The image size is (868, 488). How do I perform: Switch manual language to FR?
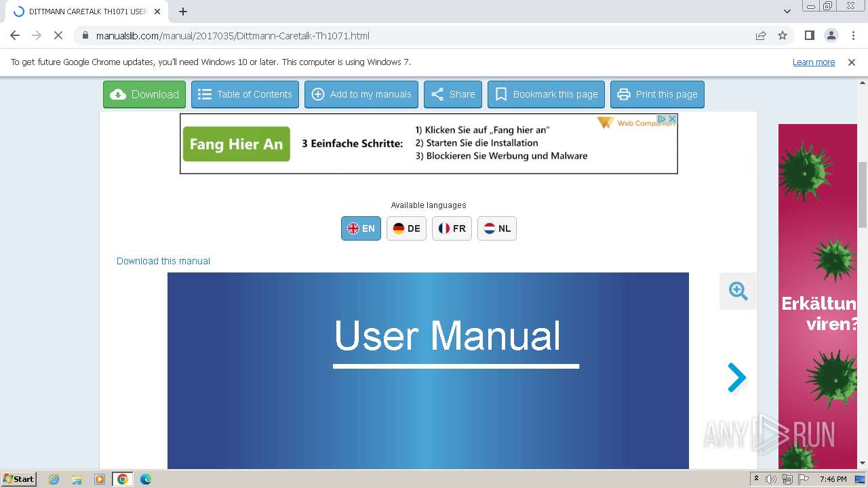click(452, 228)
